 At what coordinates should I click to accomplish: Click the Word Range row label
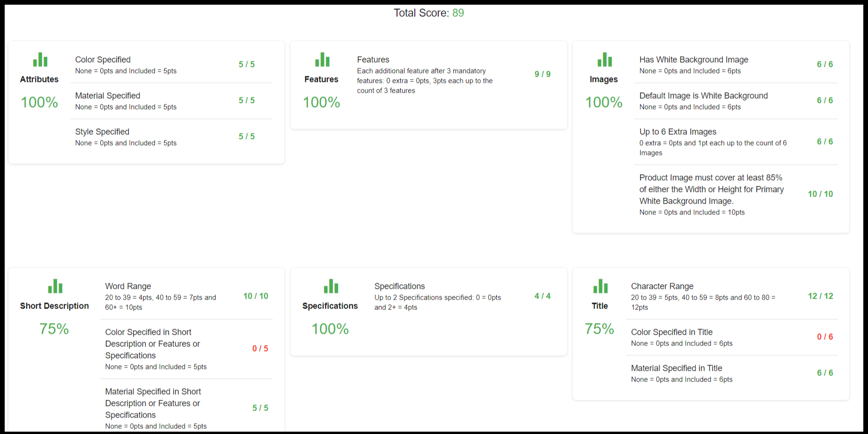[128, 286]
